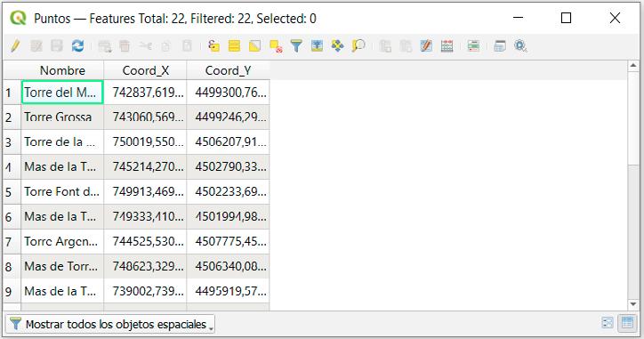644x339 pixels.
Task: Switch to form view
Action: coord(608,323)
